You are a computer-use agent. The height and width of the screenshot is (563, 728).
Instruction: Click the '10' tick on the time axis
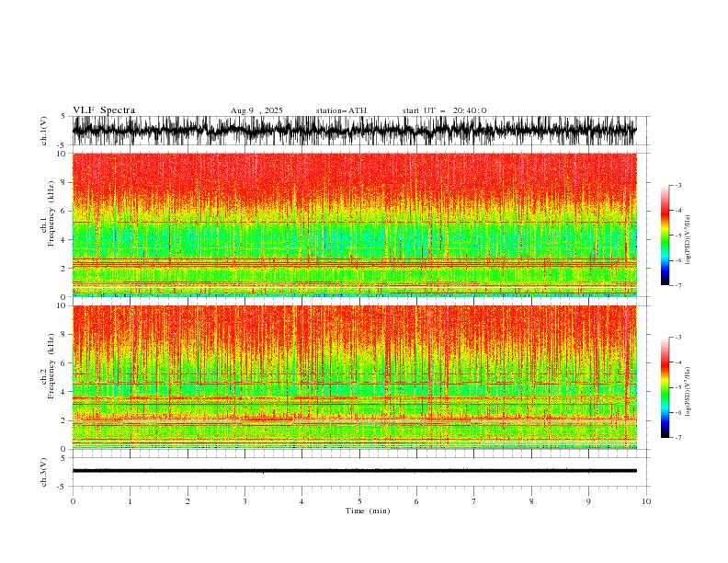646,501
